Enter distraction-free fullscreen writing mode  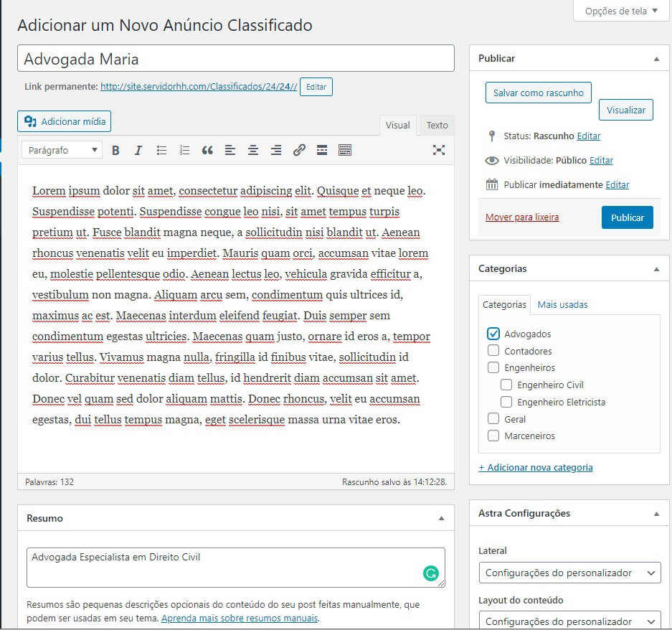coord(439,150)
